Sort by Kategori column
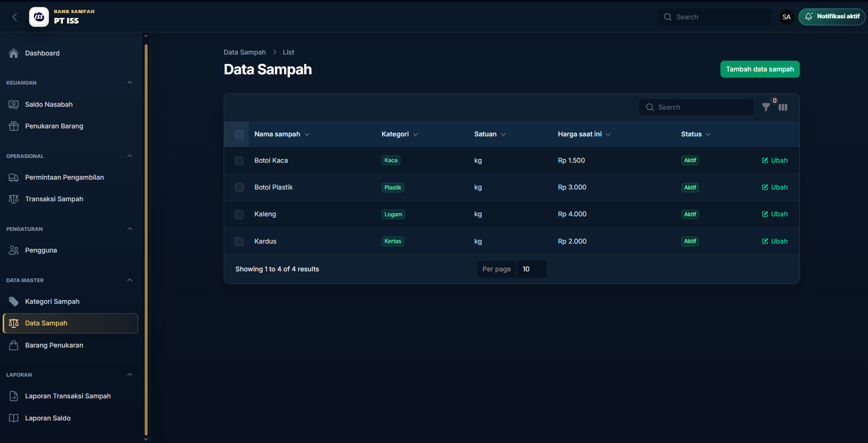The height and width of the screenshot is (443, 868). [399, 134]
